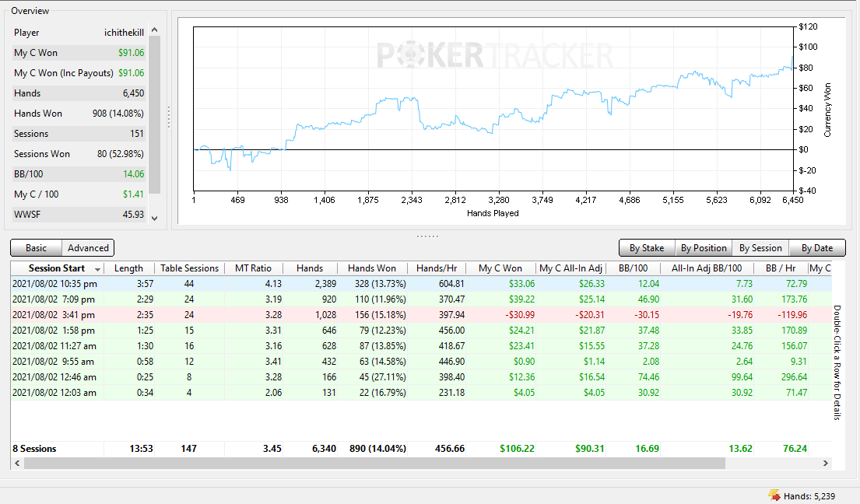The image size is (860, 504).
Task: Click the horizontal scrollbar thumb under table
Action: click(x=374, y=464)
